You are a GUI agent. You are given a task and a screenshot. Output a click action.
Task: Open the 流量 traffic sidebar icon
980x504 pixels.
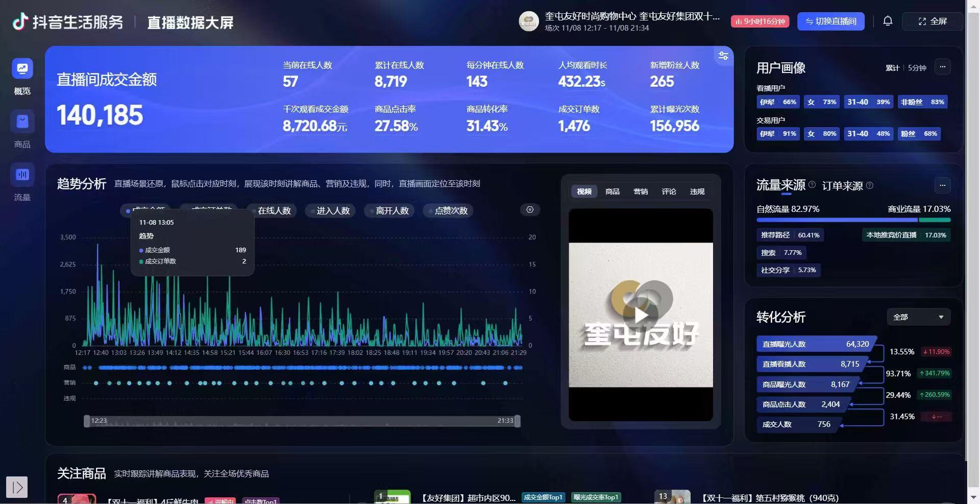coord(22,175)
